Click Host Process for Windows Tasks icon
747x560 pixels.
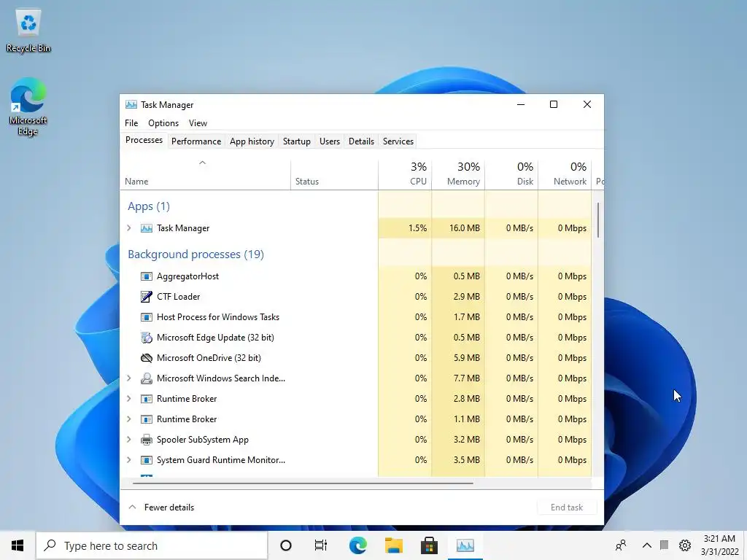pos(146,317)
